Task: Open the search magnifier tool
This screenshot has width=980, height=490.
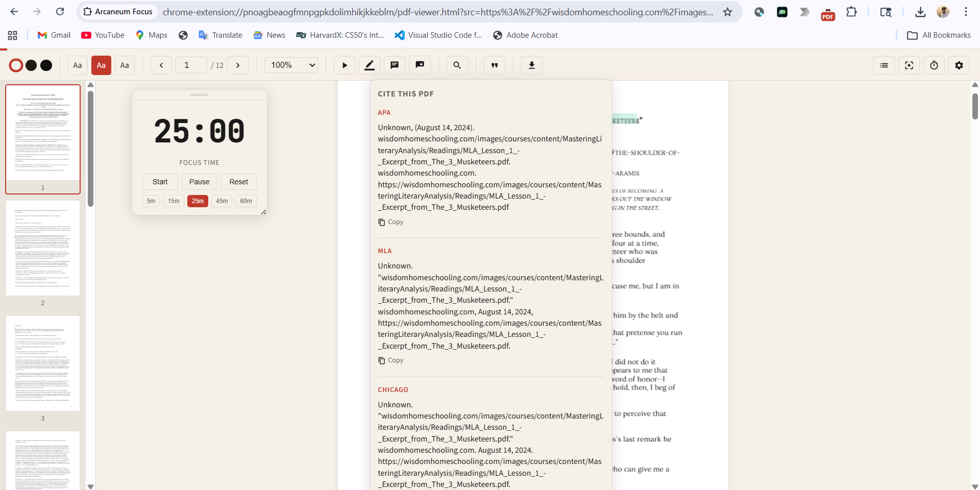Action: coord(457,65)
